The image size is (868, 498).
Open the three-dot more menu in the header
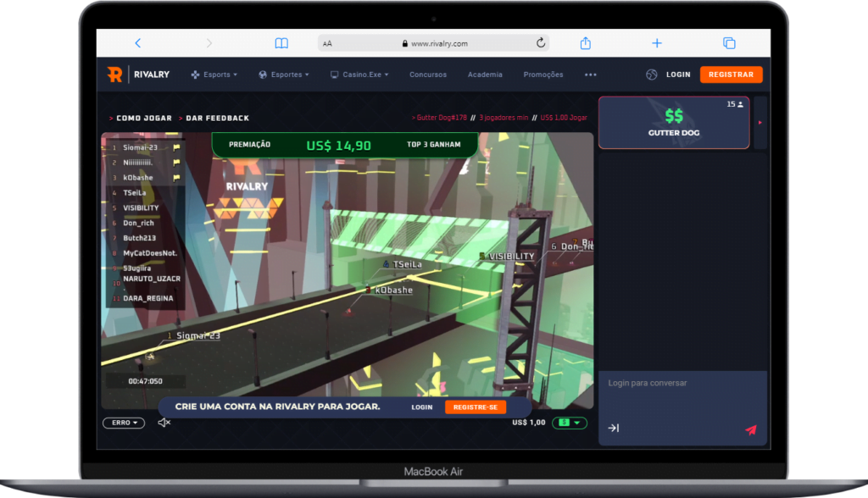click(591, 75)
